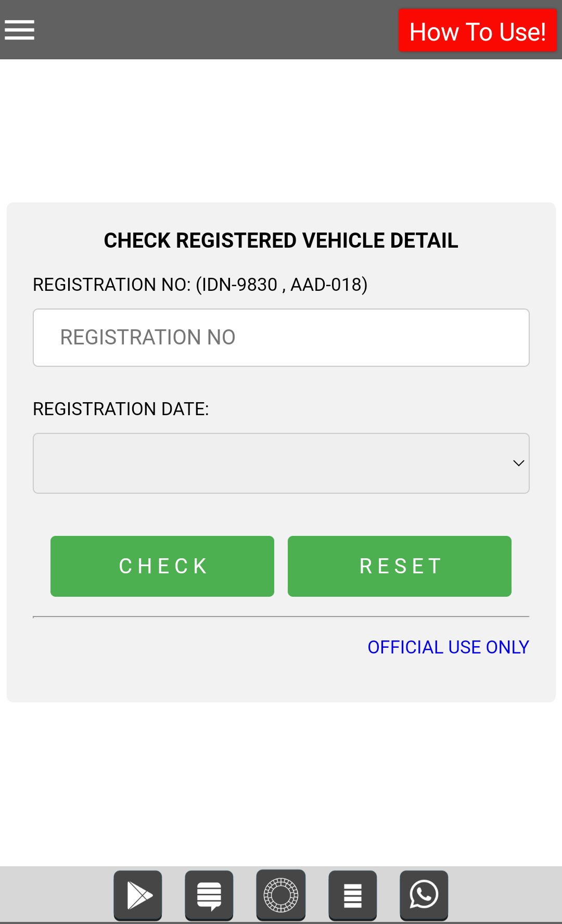Open the WhatsApp icon
The image size is (562, 924).
tap(424, 895)
